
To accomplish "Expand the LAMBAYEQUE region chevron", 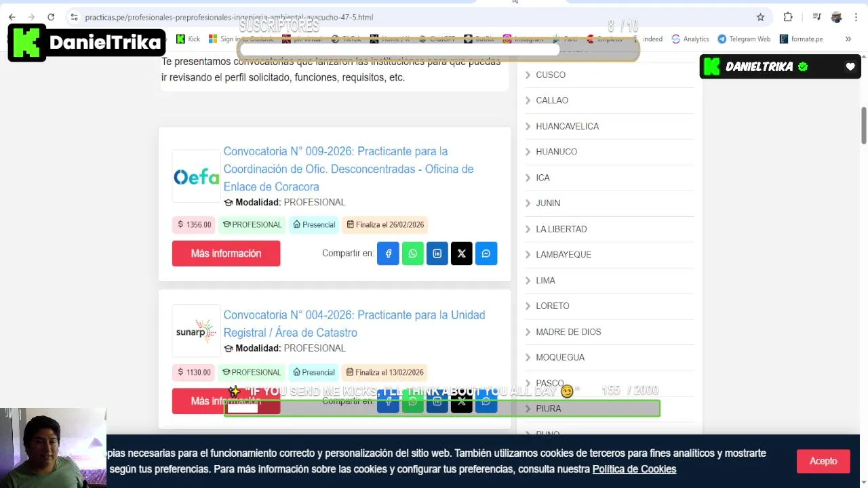I will coord(528,254).
